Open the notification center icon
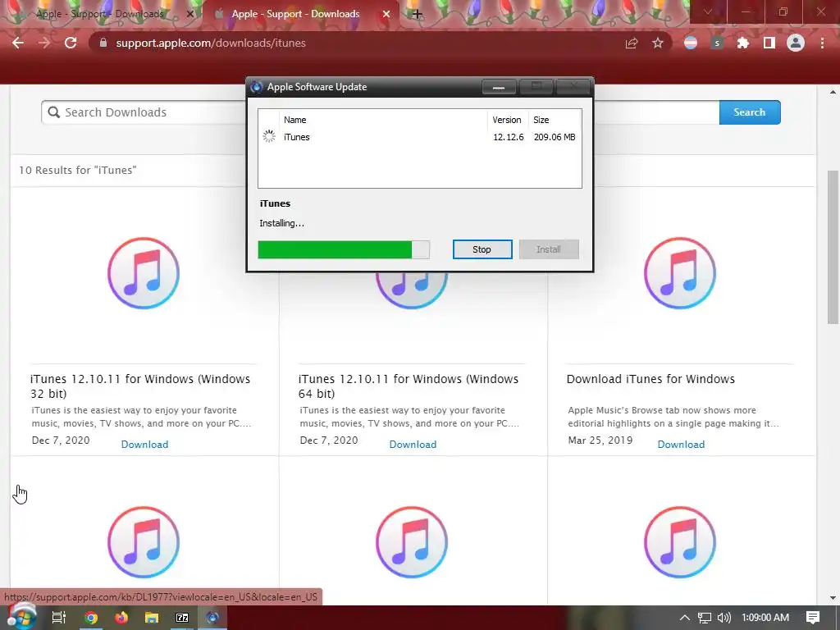The height and width of the screenshot is (630, 840). pyautogui.click(x=813, y=618)
